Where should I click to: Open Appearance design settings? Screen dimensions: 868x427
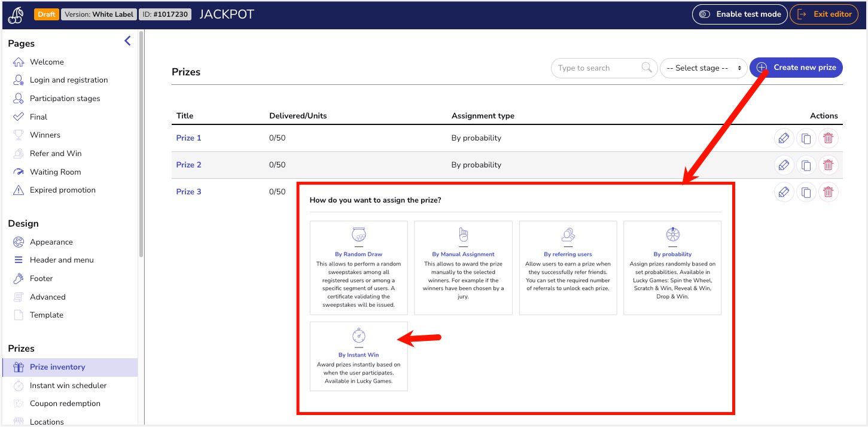point(51,242)
